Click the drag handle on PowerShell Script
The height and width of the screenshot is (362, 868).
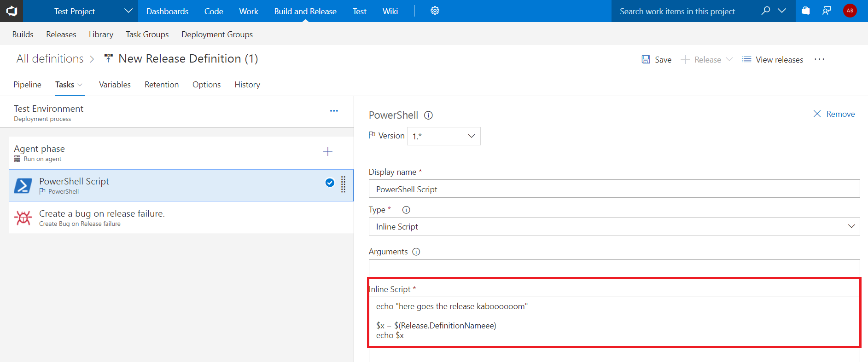click(x=343, y=184)
